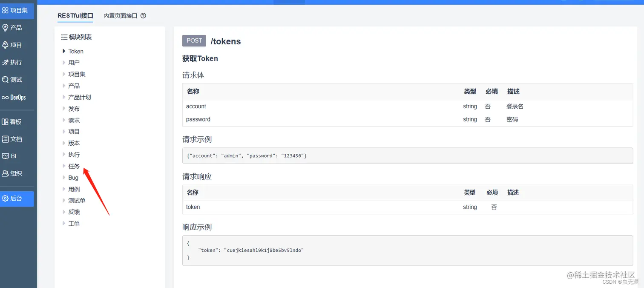The image size is (644, 288).
Task: Select the Token module label
Action: tap(76, 51)
